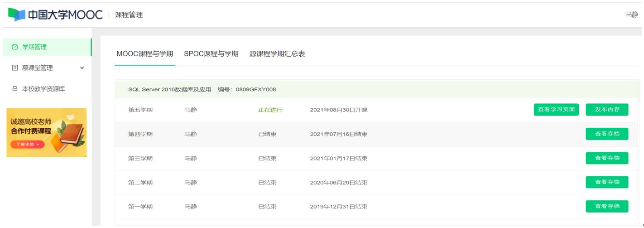Click 查看学习页面 for 第五学期
644x228 pixels.
[x=556, y=110]
